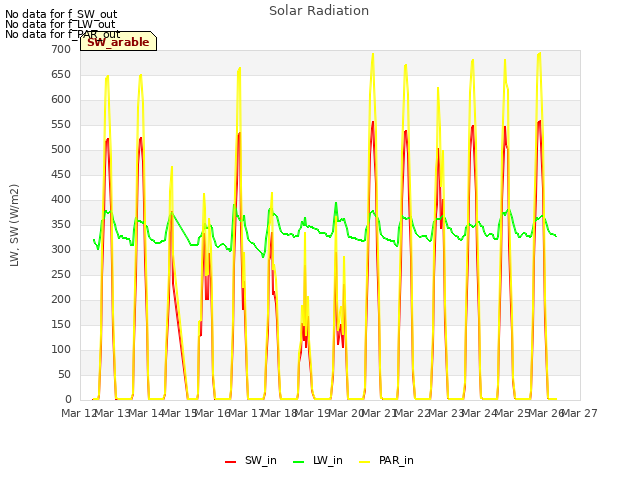
Task: Click the 350 y-axis tick label
Action: (x=61, y=224)
